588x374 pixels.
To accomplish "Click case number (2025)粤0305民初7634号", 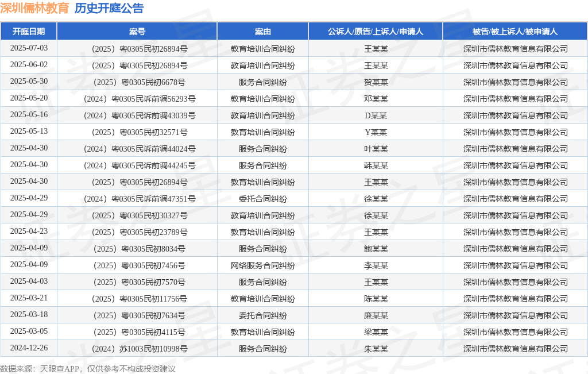I will 140,315.
